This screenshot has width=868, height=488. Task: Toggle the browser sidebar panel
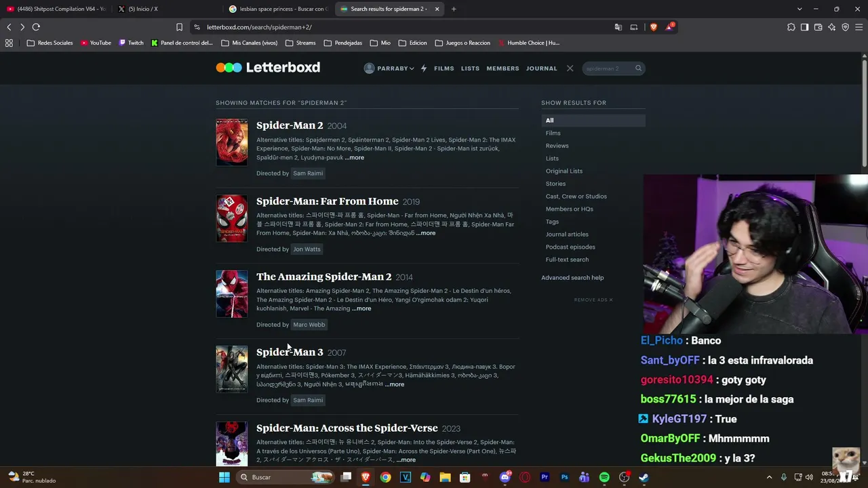point(804,27)
